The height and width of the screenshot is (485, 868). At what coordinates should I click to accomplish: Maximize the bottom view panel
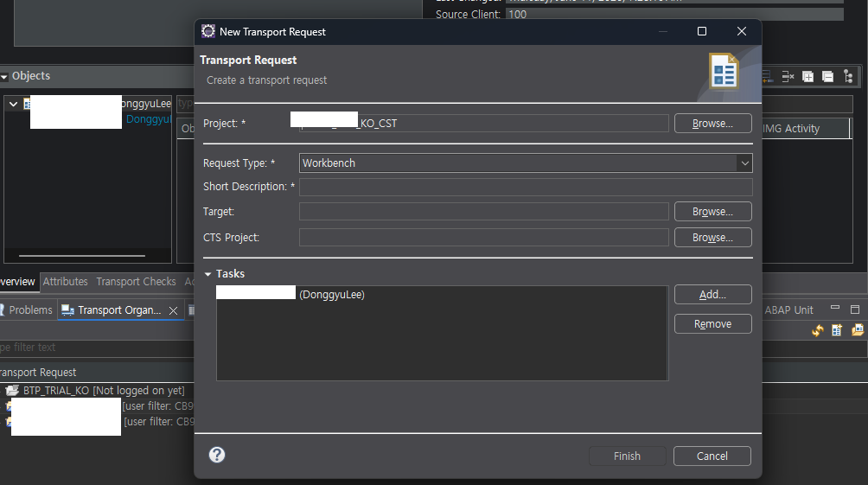coord(855,309)
